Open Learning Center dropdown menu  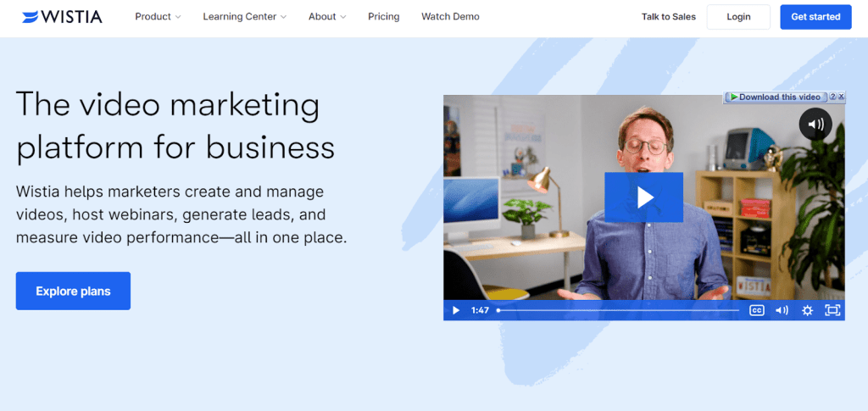pyautogui.click(x=245, y=17)
